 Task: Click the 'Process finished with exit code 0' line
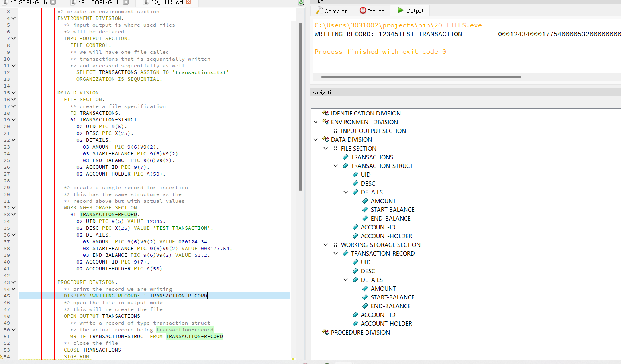380,52
